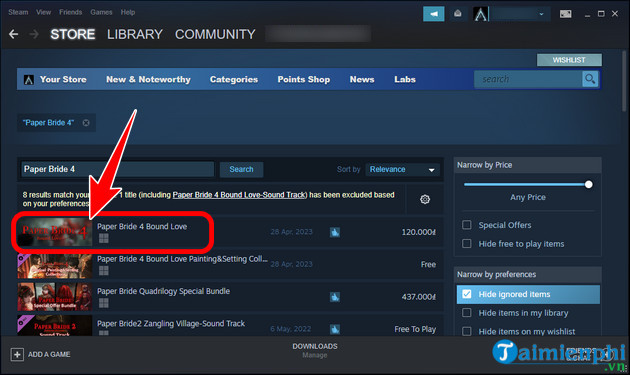Image resolution: width=630 pixels, height=375 pixels.
Task: Click the page vertical scrollbar
Action: (624, 80)
